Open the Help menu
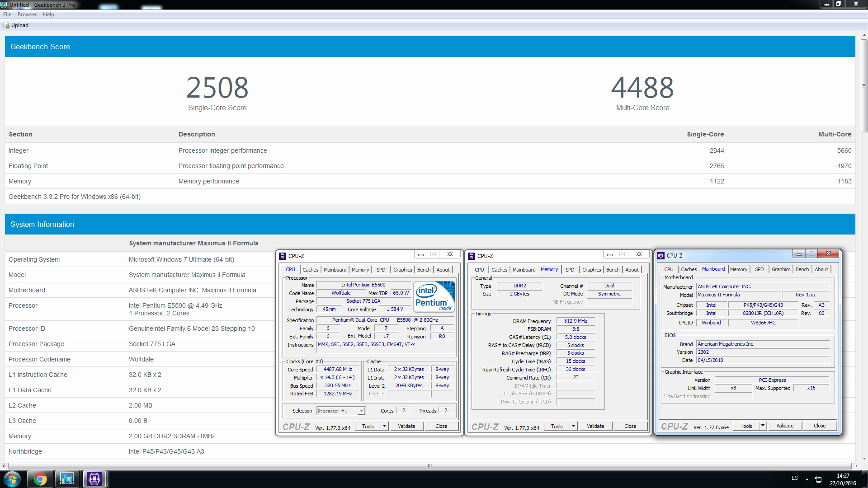Screen dimensions: 868x488 (48, 14)
